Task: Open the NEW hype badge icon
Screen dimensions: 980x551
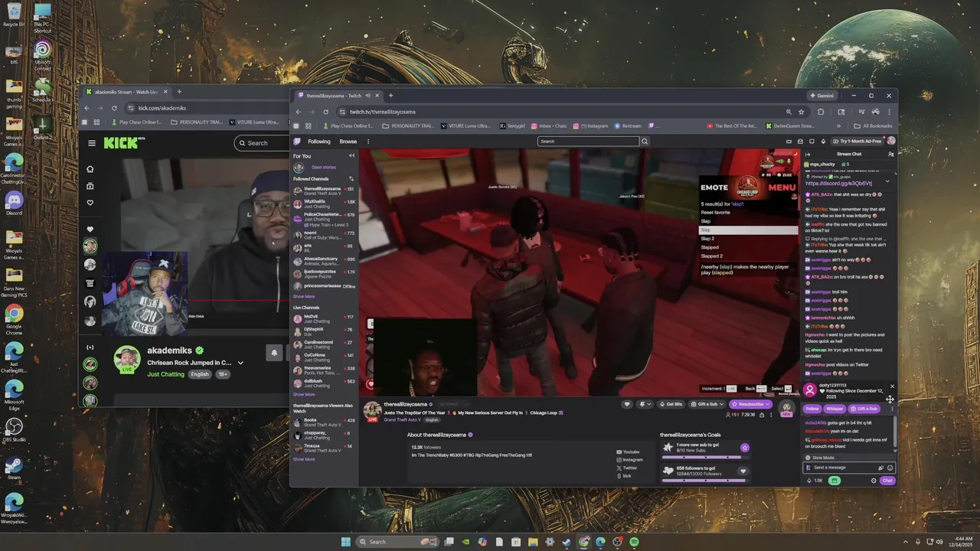Action: (786, 409)
